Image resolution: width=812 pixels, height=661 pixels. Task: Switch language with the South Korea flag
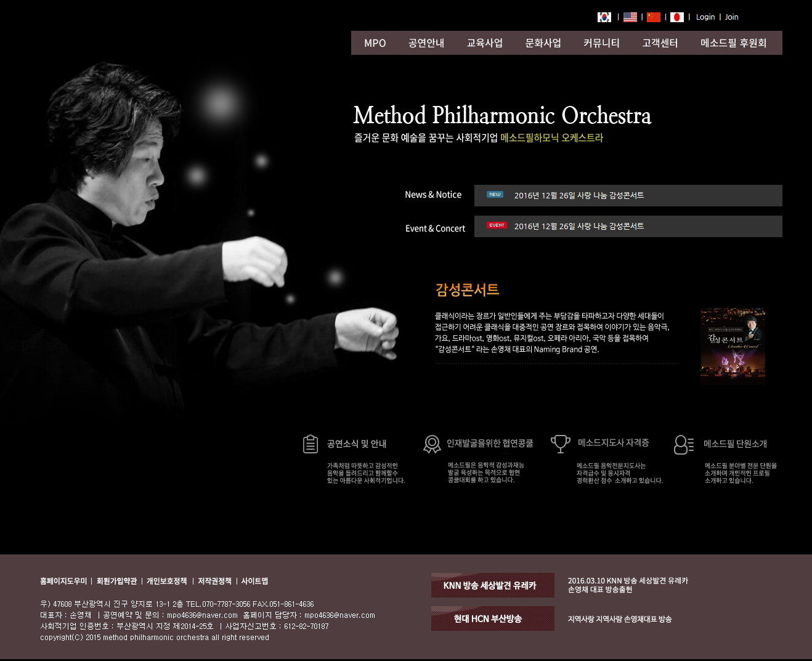(x=604, y=17)
